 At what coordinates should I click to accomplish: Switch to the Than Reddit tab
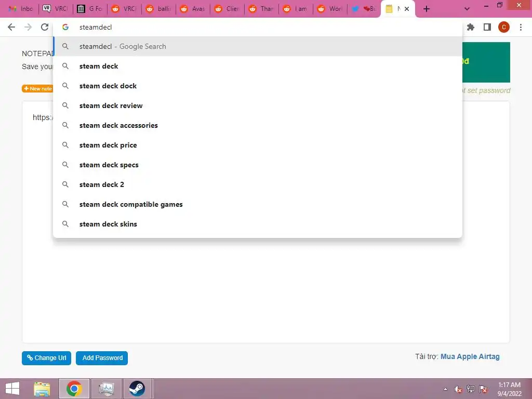tap(261, 9)
